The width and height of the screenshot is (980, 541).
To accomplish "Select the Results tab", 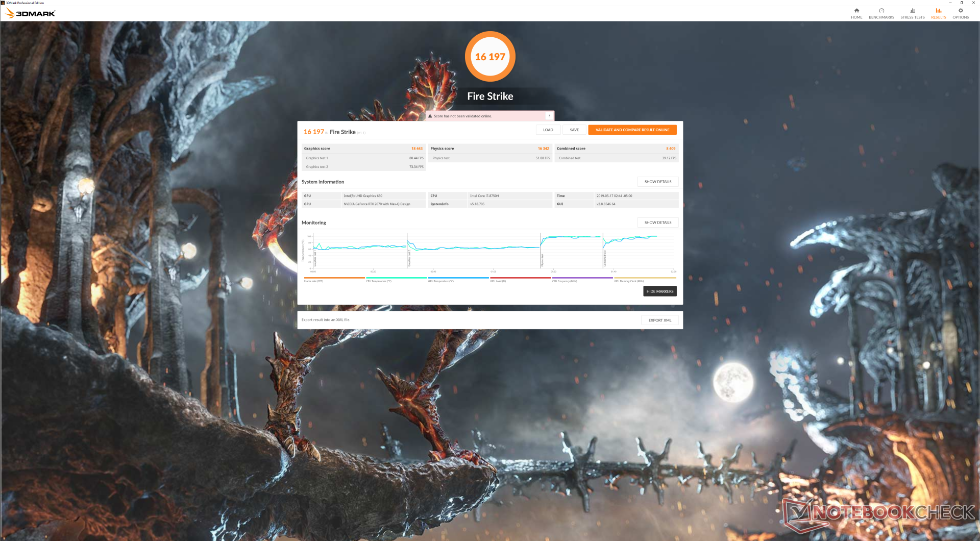I will pos(939,13).
